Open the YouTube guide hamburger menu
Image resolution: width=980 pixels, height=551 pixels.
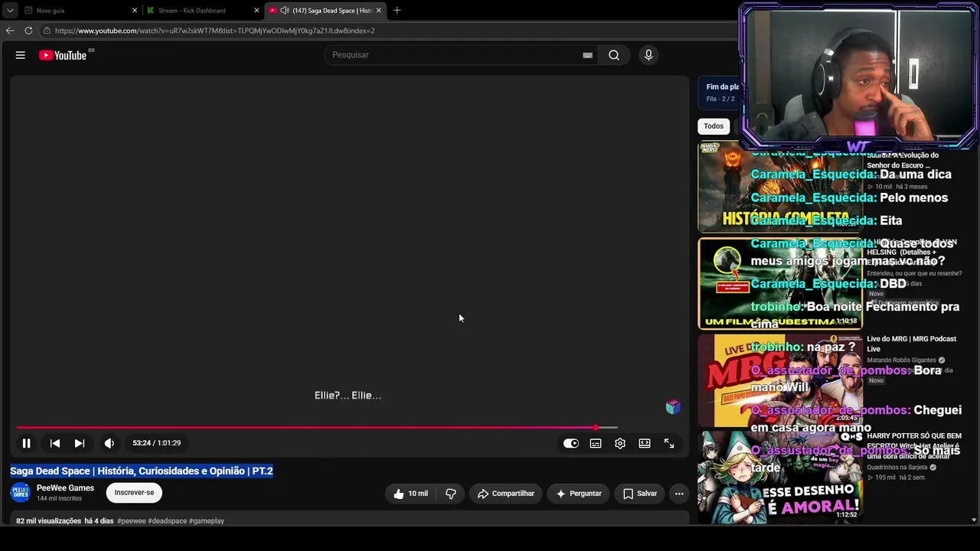click(x=21, y=55)
